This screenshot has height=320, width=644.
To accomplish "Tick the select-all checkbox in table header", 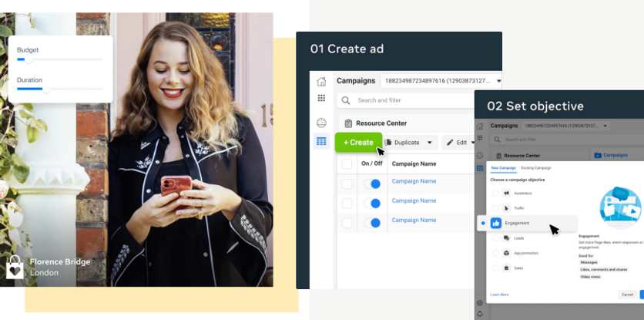I will click(x=347, y=163).
